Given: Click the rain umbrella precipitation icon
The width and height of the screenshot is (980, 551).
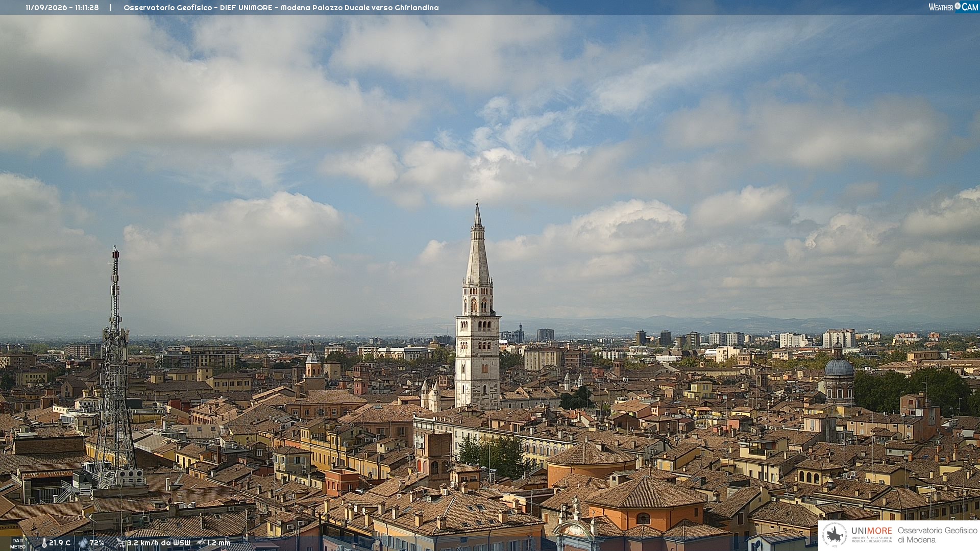Looking at the screenshot, I should pos(201,543).
